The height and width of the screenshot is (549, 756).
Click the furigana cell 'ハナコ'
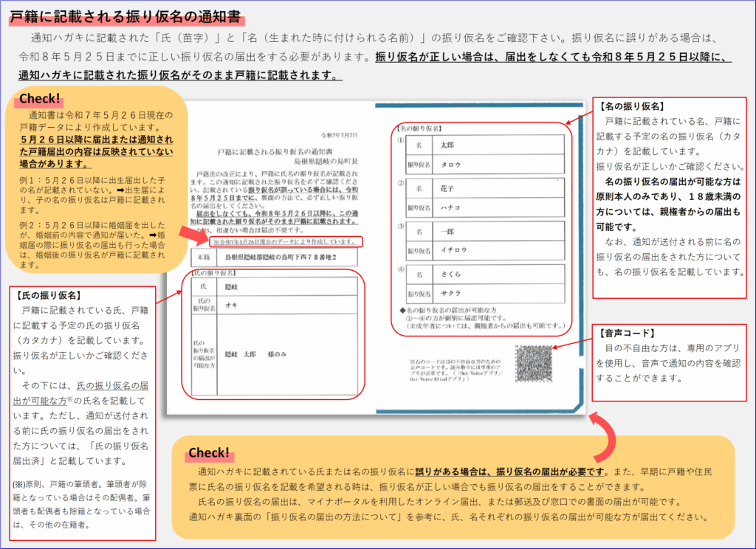(x=498, y=207)
